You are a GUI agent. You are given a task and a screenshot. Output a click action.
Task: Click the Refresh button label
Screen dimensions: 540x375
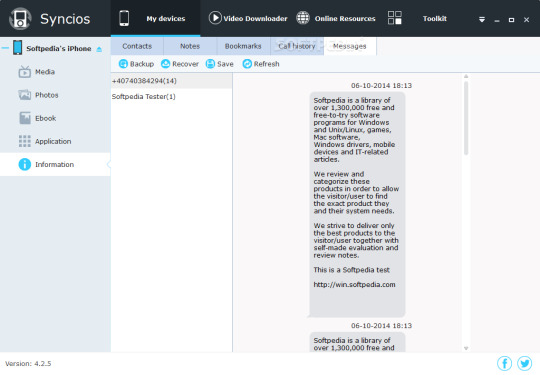(x=267, y=64)
